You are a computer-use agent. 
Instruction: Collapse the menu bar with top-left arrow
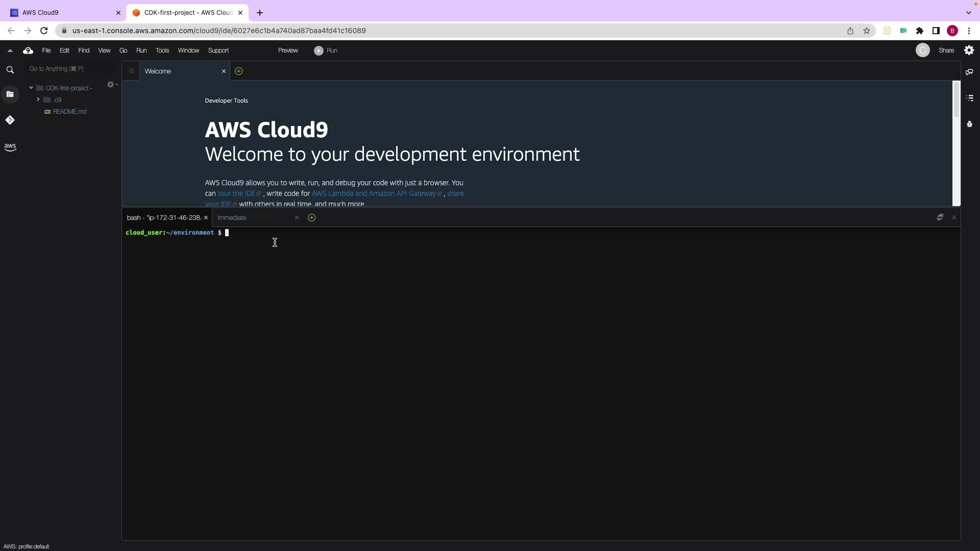coord(10,51)
